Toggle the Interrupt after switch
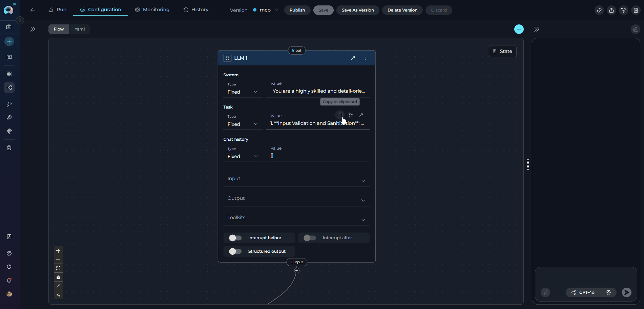This screenshot has width=644, height=309. (310, 238)
